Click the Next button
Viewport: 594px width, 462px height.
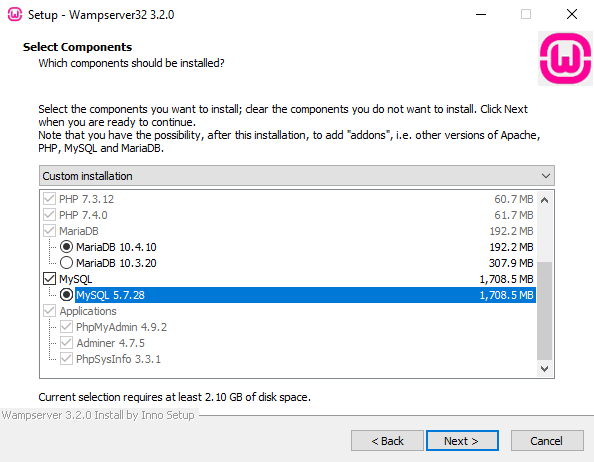pos(462,441)
